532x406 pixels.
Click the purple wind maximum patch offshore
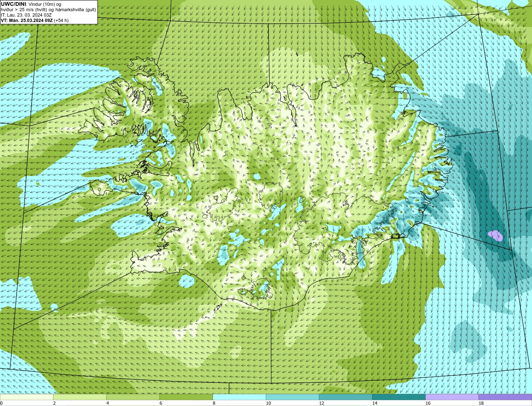(495, 236)
